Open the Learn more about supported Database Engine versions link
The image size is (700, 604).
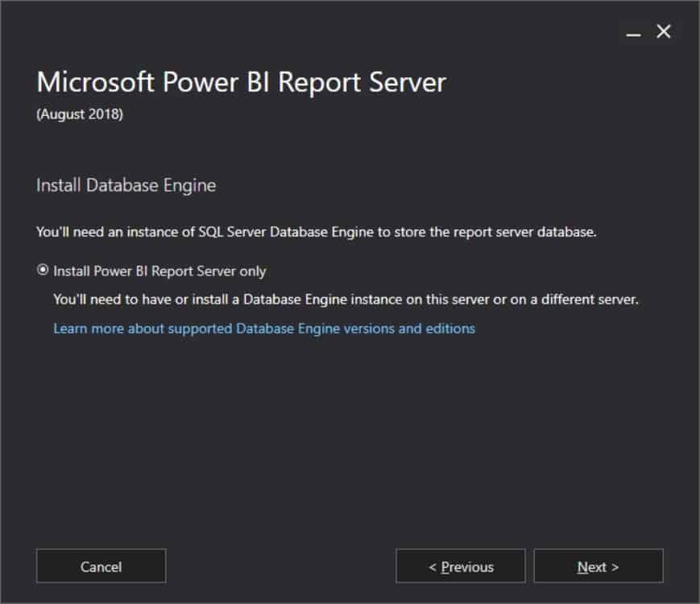point(264,329)
